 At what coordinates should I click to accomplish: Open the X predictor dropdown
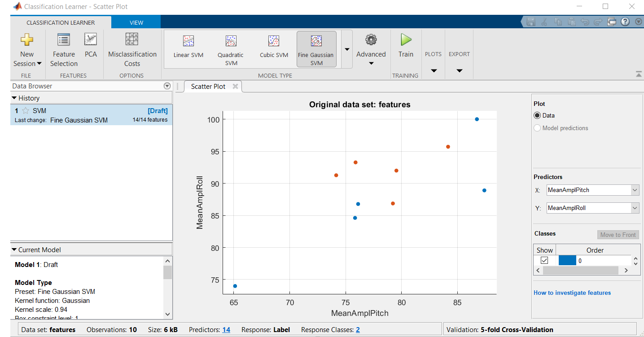pyautogui.click(x=635, y=190)
